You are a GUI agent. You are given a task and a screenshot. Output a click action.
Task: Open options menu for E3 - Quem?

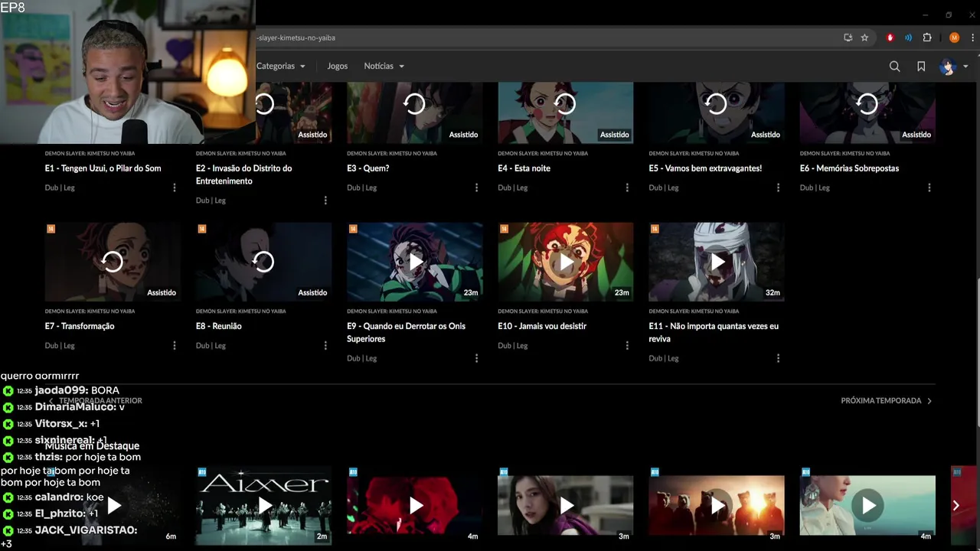click(476, 187)
